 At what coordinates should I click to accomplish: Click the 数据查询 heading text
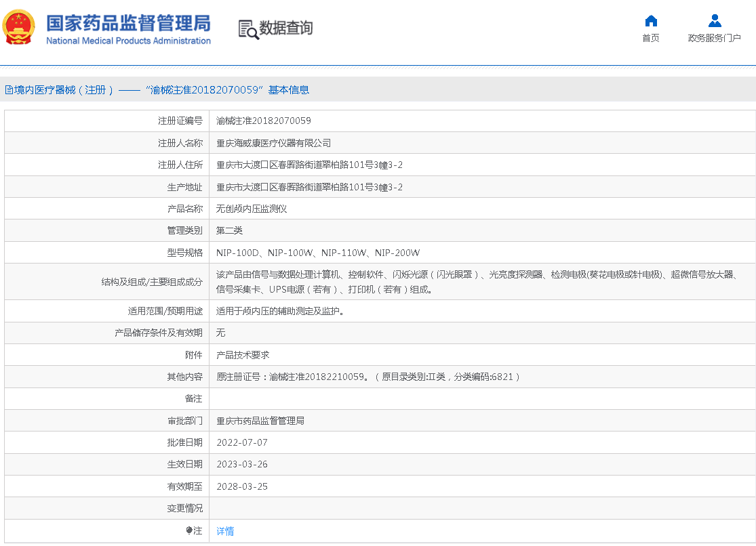286,28
